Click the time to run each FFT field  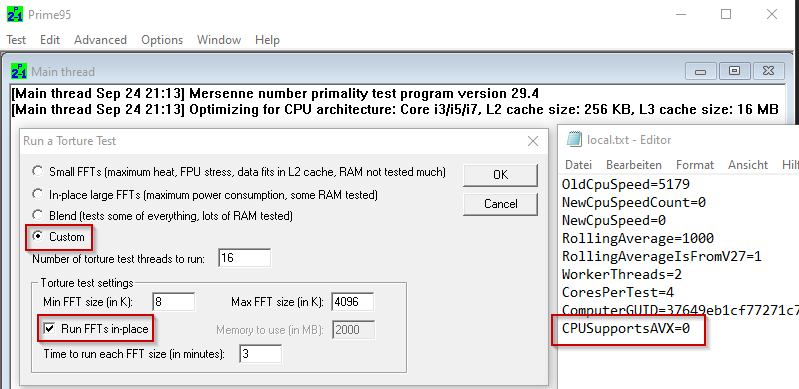[260, 353]
